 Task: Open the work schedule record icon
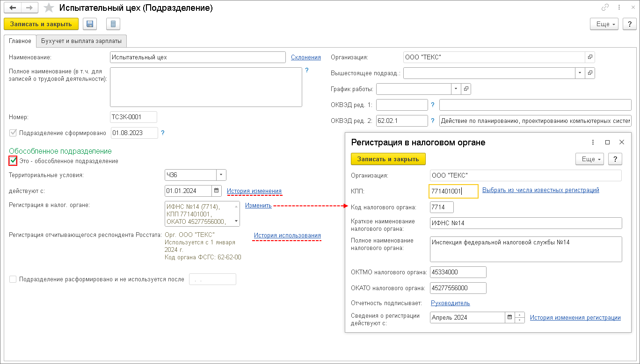465,88
